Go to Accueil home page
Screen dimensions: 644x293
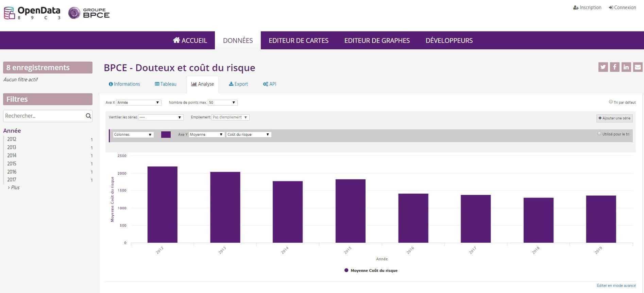190,40
